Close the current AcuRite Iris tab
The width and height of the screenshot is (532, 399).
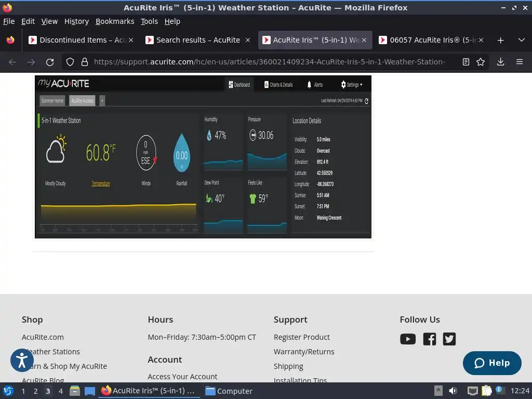[x=364, y=40]
